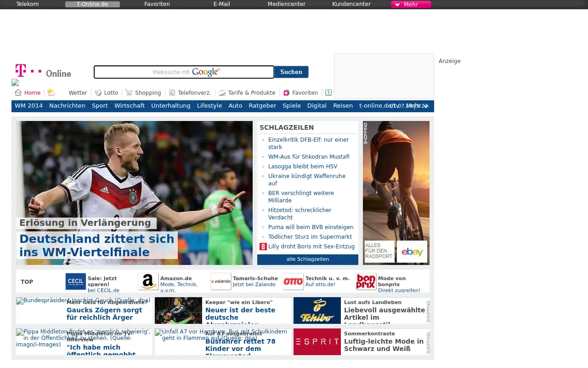Go to Lifestyle section
Screen dimensions: 588x368
click(209, 106)
